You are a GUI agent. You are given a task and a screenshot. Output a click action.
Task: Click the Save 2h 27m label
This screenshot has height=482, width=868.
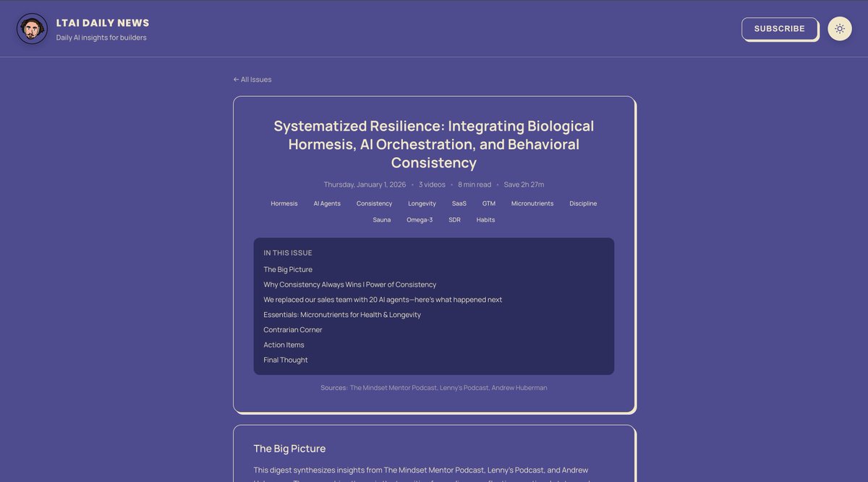524,185
